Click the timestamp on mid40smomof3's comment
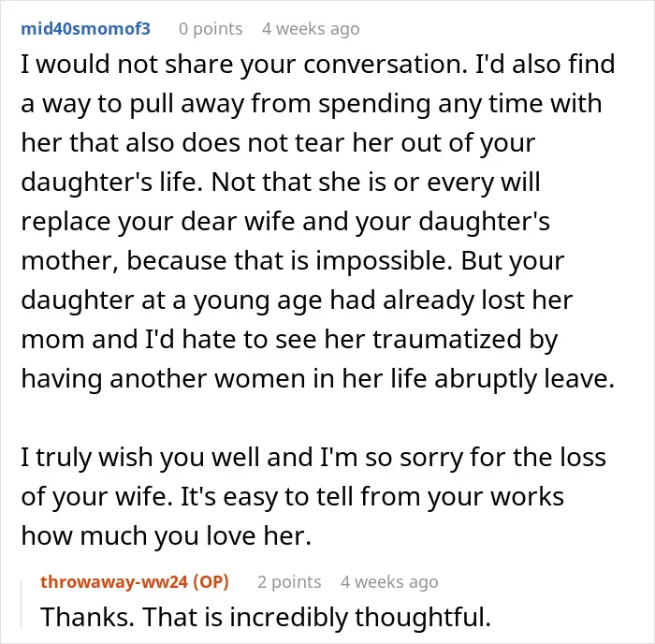This screenshot has height=644, width=655. (311, 29)
